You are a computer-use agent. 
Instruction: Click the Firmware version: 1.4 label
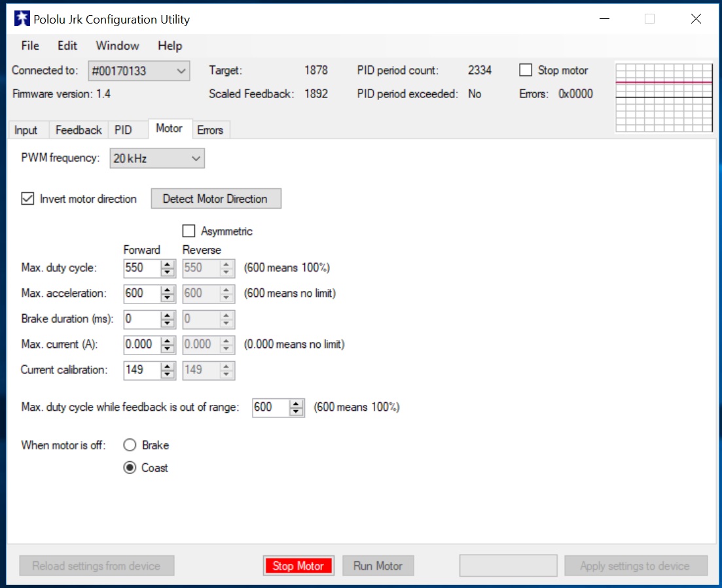pyautogui.click(x=62, y=94)
